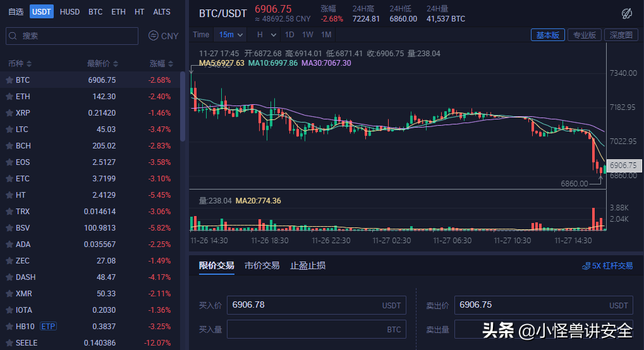Click the MA20:774.36 volume indicator label
Image resolution: width=644 pixels, height=350 pixels.
pos(258,201)
